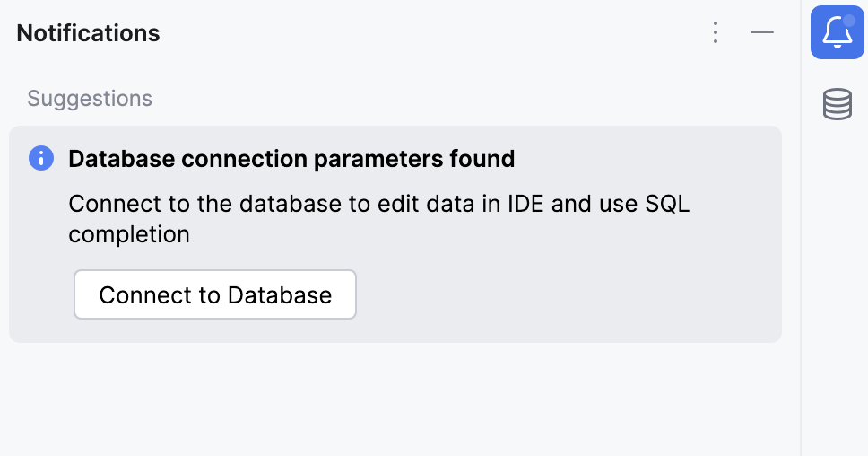Select the Suggestions section label
The image size is (868, 456).
point(90,99)
